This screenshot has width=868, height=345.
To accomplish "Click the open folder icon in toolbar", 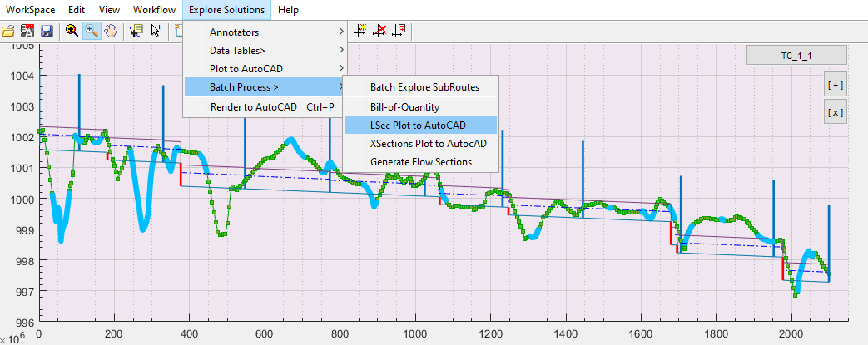I will click(8, 31).
